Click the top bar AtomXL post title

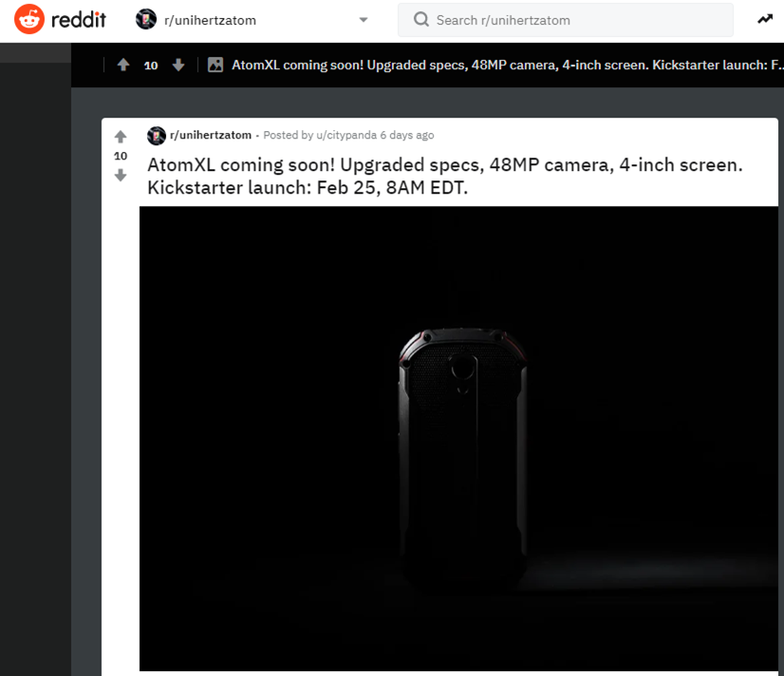(507, 65)
